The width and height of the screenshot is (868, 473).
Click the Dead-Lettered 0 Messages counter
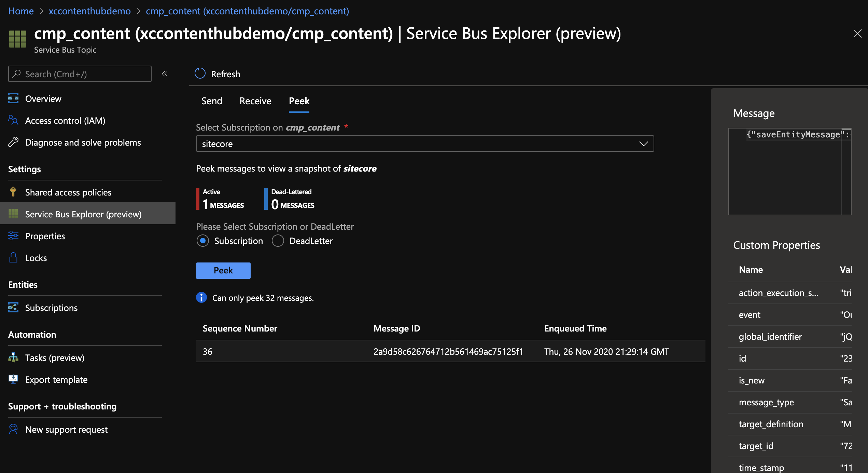pos(290,199)
